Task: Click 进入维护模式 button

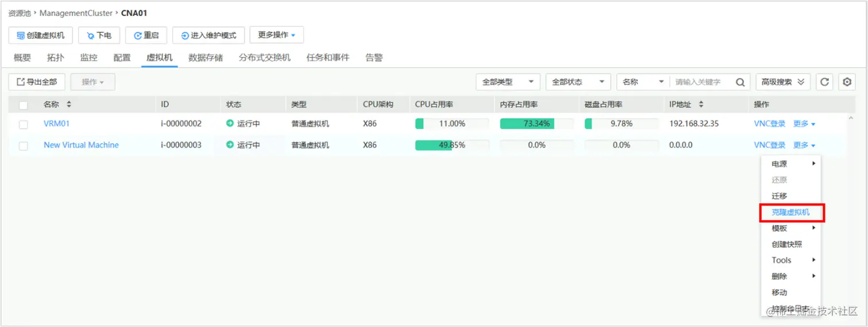Action: [x=208, y=36]
